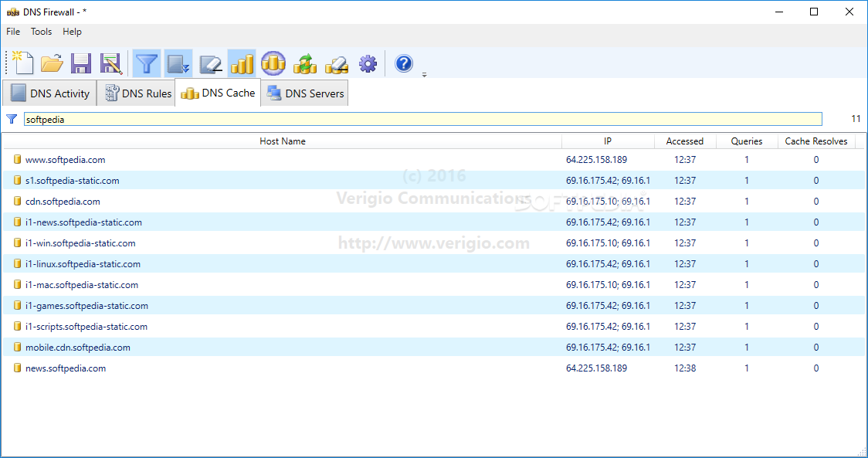
Task: Click cache icon beside cdn.softpedia.com
Action: tap(17, 201)
